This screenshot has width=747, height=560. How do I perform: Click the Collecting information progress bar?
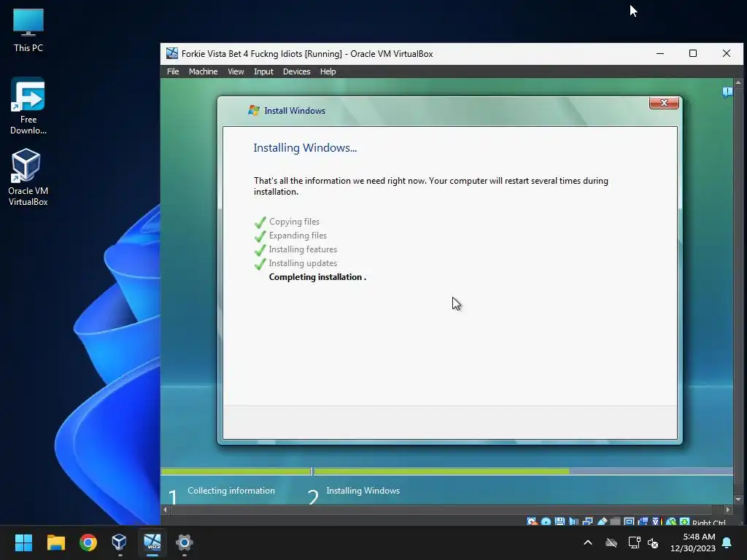click(x=236, y=472)
